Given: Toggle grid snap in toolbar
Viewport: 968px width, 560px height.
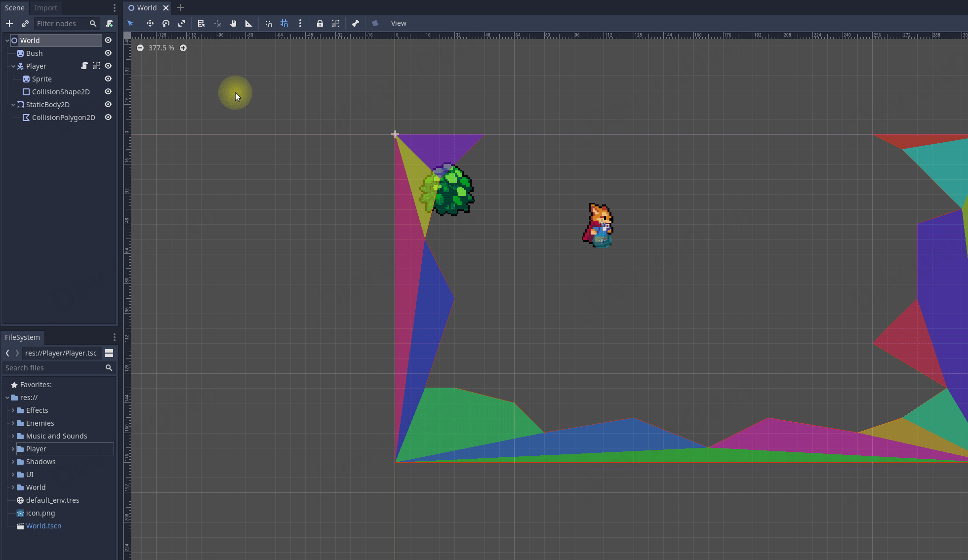Looking at the screenshot, I should (284, 23).
